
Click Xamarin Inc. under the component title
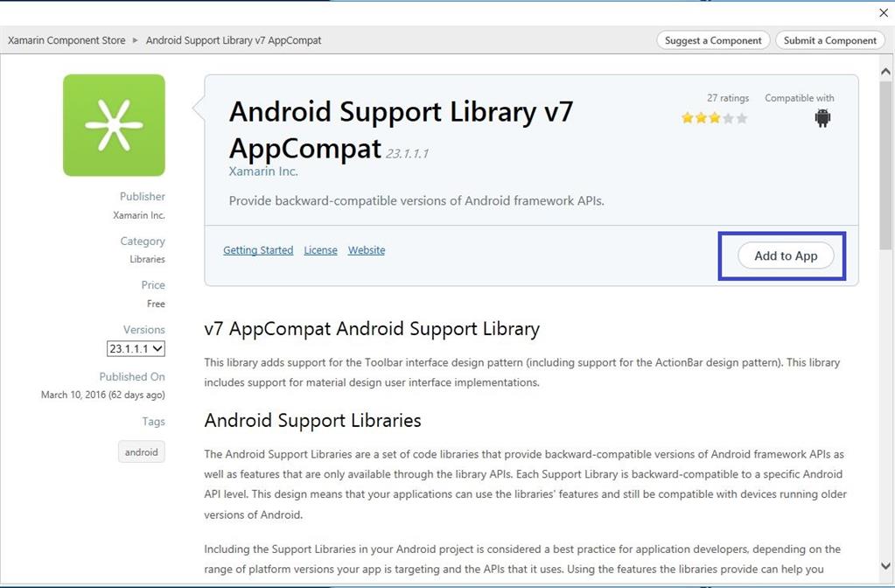[x=263, y=171]
